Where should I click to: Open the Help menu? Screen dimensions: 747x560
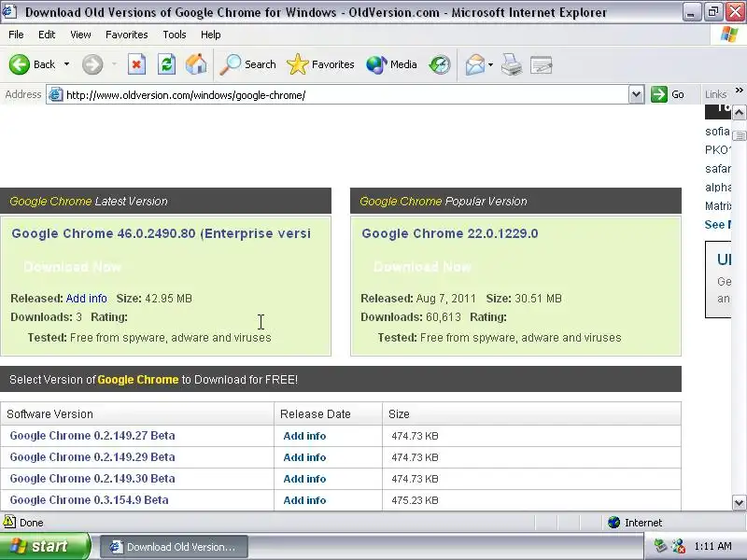[x=211, y=35]
